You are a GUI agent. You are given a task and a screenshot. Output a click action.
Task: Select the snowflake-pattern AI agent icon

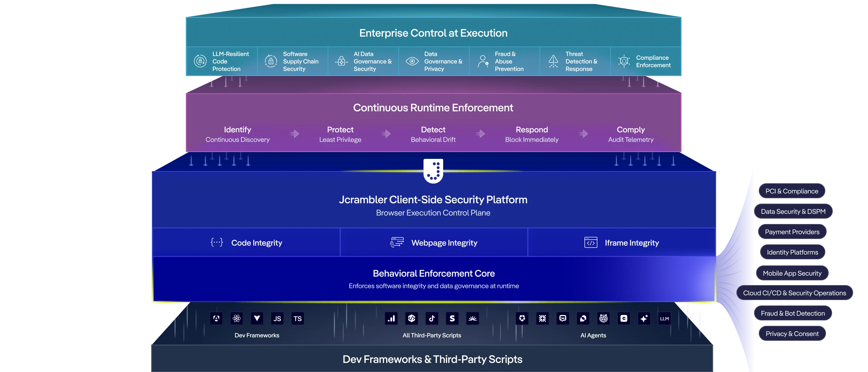(x=542, y=318)
